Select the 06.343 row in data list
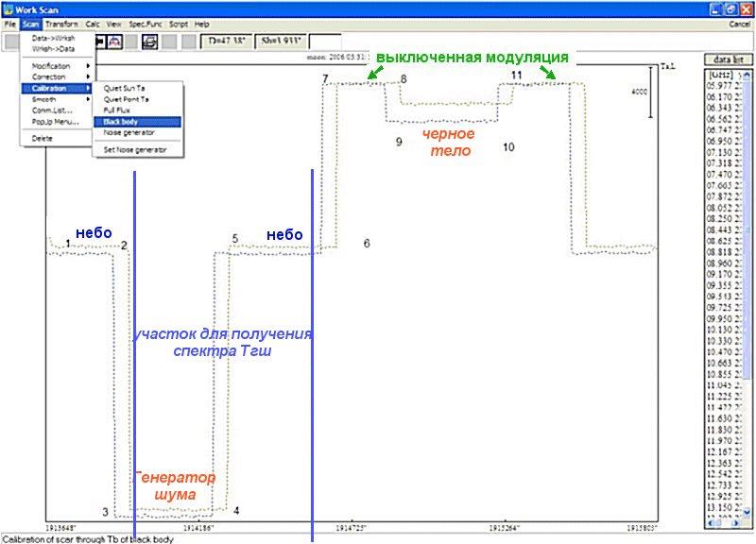The width and height of the screenshot is (756, 544). pyautogui.click(x=724, y=108)
